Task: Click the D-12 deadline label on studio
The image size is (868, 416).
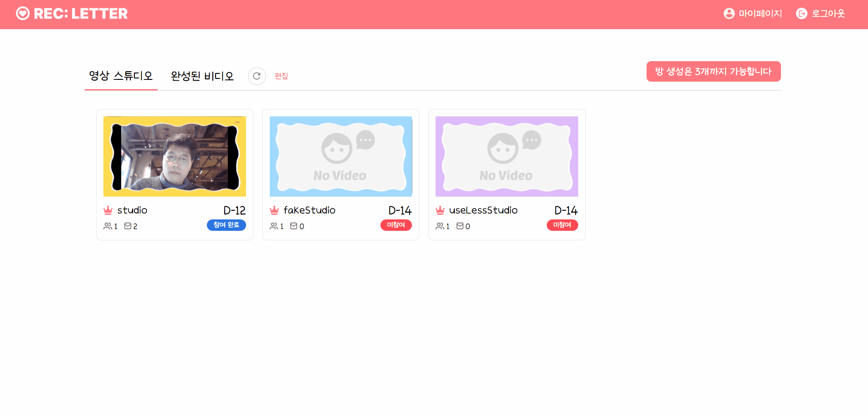Action: 234,210
